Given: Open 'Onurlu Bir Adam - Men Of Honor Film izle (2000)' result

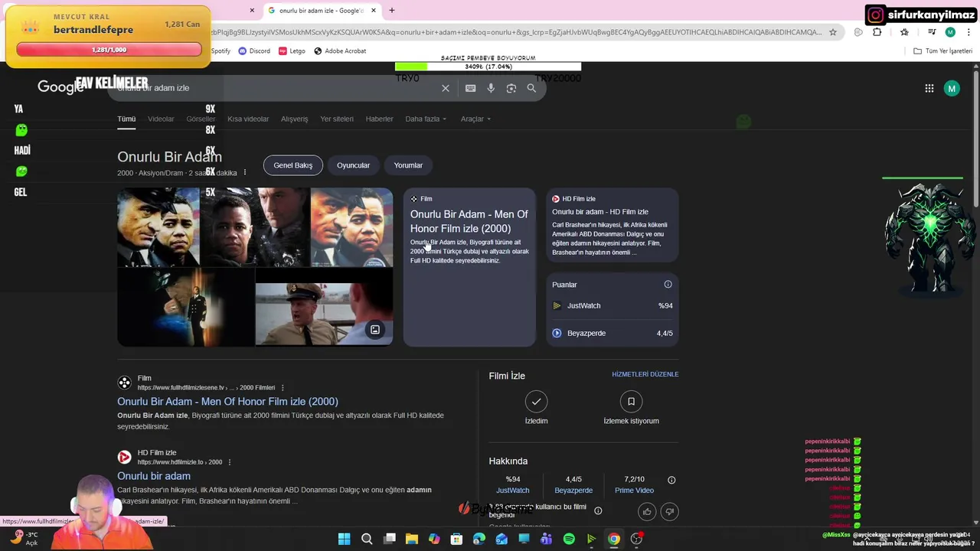Looking at the screenshot, I should [227, 402].
